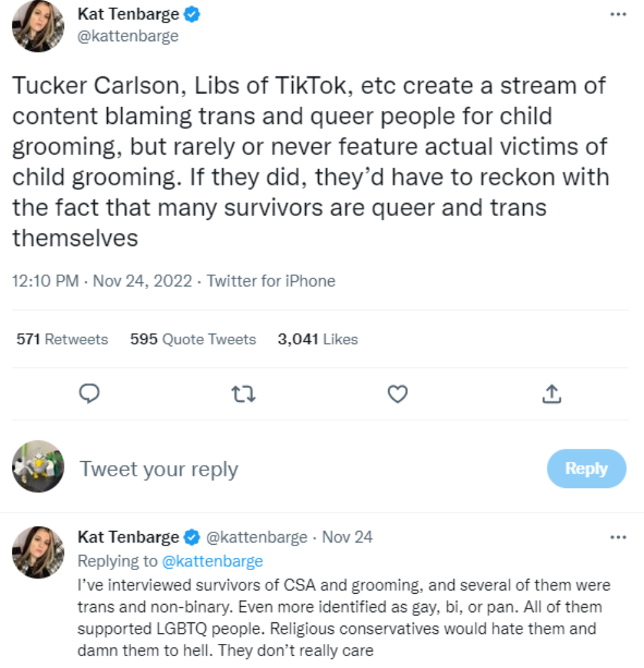Click the Replying to @kattenbarge mention link
Image resolution: width=644 pixels, height=668 pixels.
(x=212, y=561)
